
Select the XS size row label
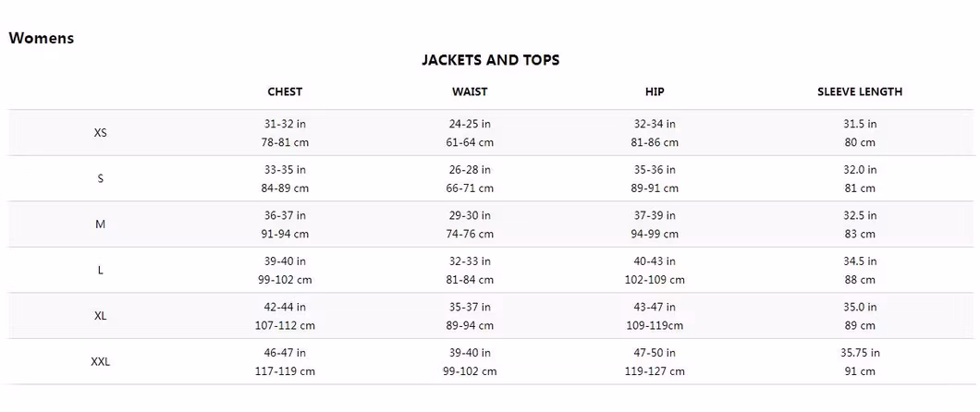[x=101, y=133]
